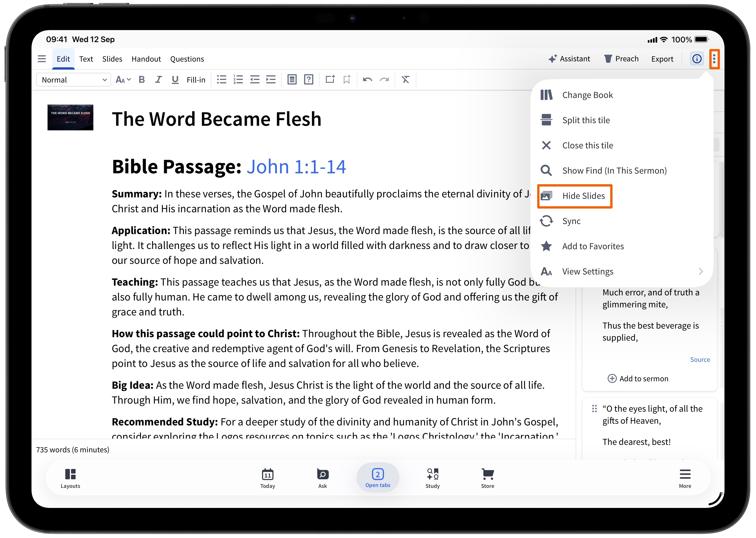
Task: Add a new slide icon
Action: pyautogui.click(x=330, y=80)
